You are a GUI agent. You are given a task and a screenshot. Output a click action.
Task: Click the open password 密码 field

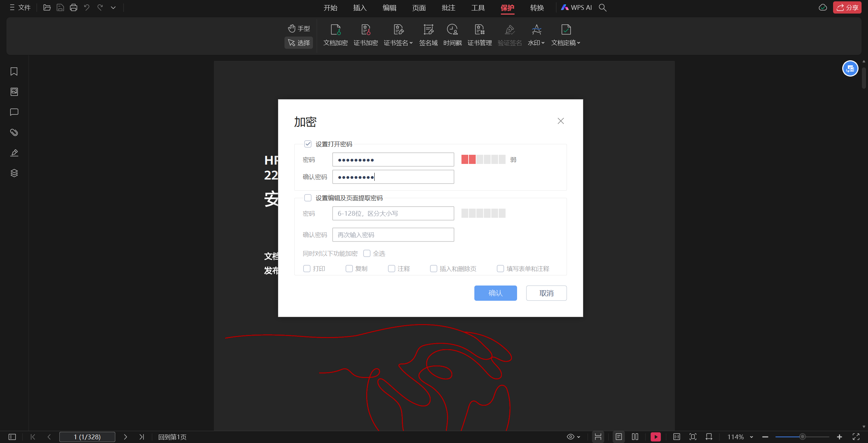pos(393,160)
